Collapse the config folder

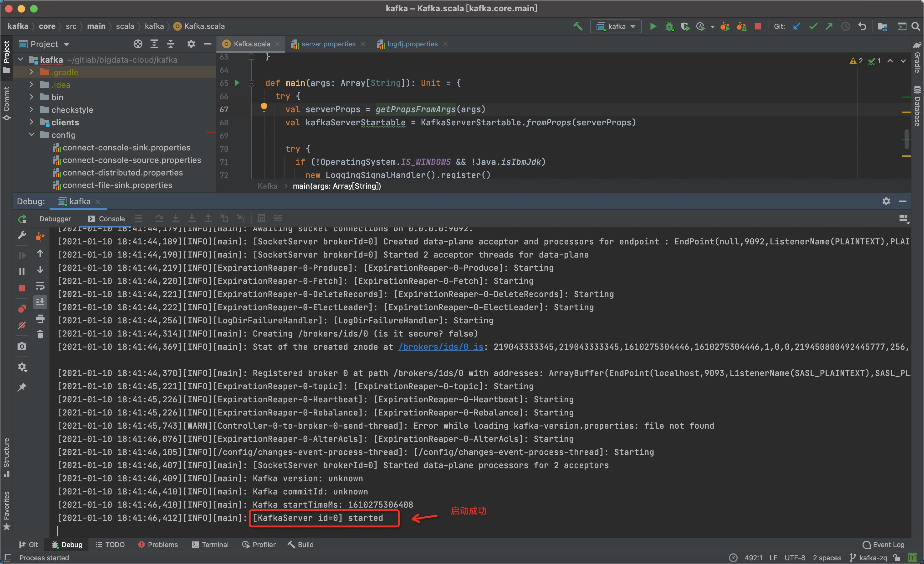(x=31, y=134)
